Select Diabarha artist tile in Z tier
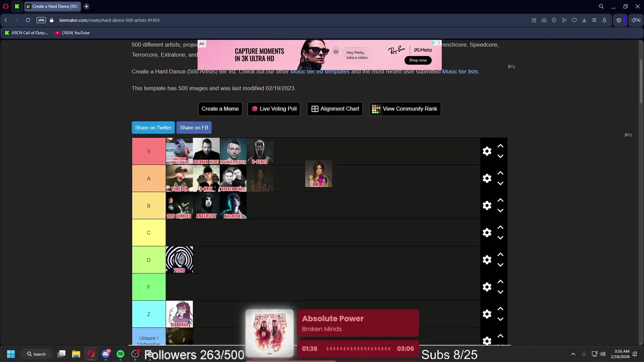 pos(179,314)
